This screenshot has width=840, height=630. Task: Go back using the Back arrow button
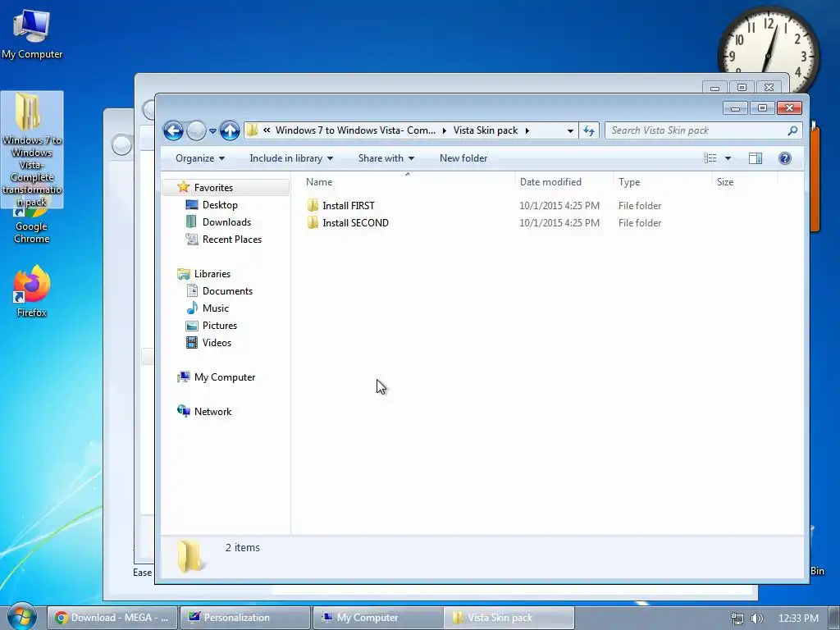click(x=173, y=130)
